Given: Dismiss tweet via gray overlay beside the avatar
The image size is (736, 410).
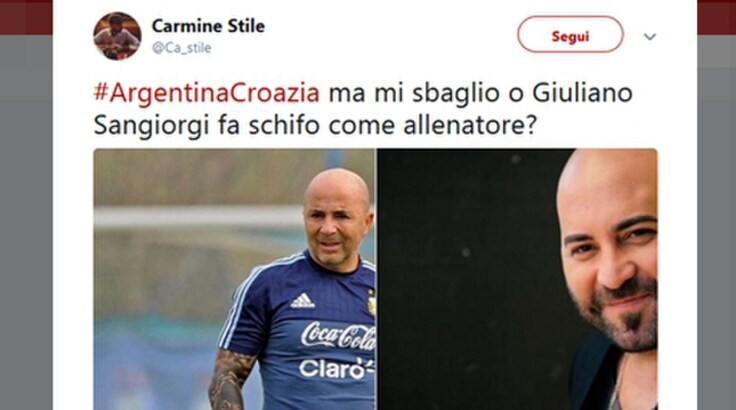Looking at the screenshot, I should coord(26,221).
